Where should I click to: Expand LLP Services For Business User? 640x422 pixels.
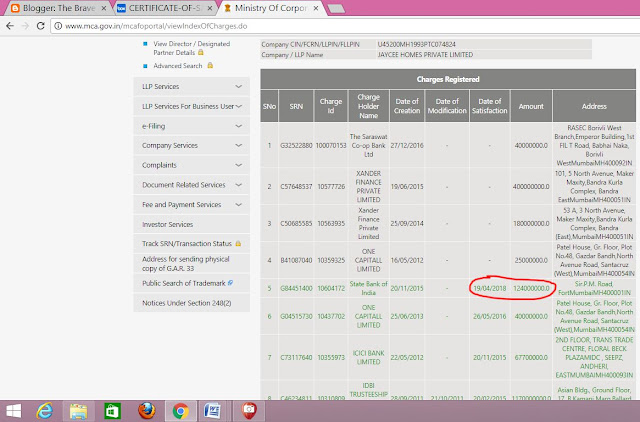click(191, 106)
